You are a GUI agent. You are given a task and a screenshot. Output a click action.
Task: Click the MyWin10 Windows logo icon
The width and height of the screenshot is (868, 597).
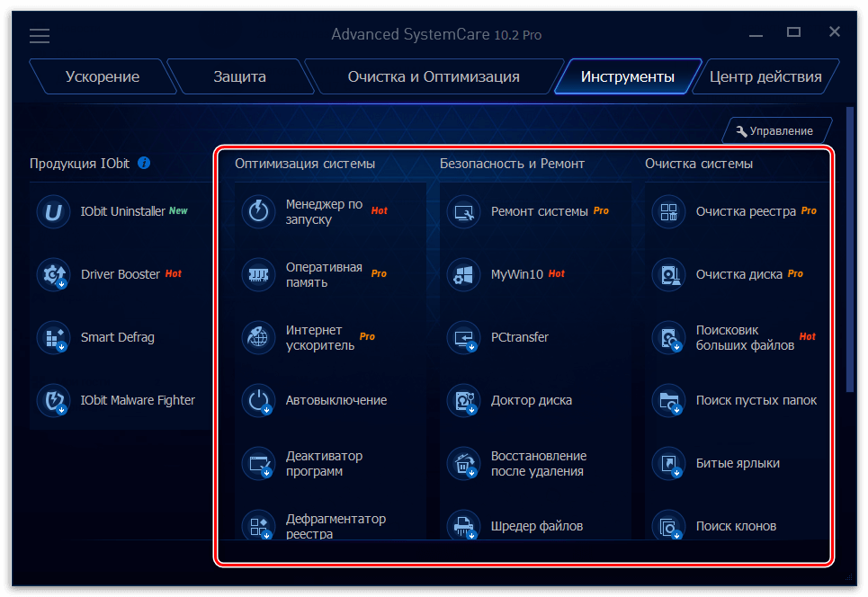(x=463, y=275)
